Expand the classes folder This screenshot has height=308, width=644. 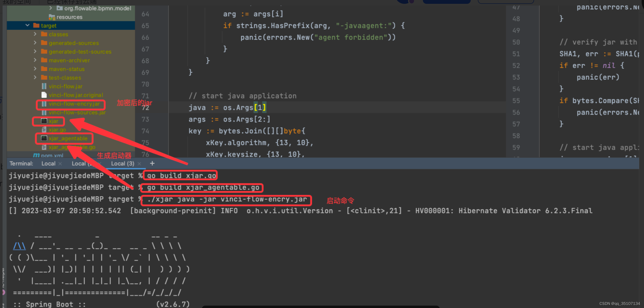click(x=35, y=34)
